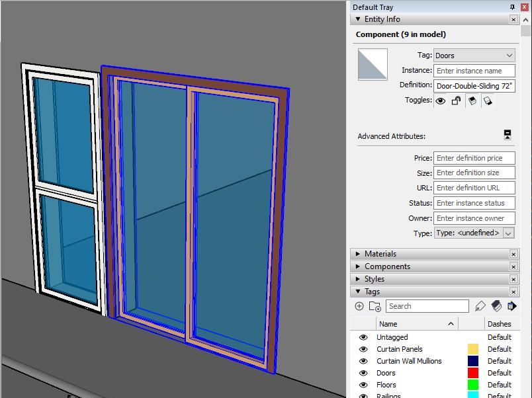Click the Lock toggle for the component

tap(455, 100)
